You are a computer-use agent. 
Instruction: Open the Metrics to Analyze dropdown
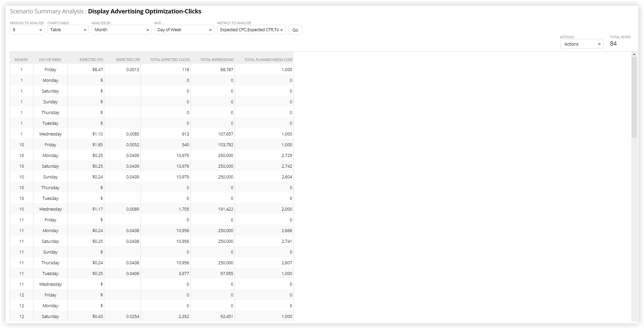(x=251, y=30)
